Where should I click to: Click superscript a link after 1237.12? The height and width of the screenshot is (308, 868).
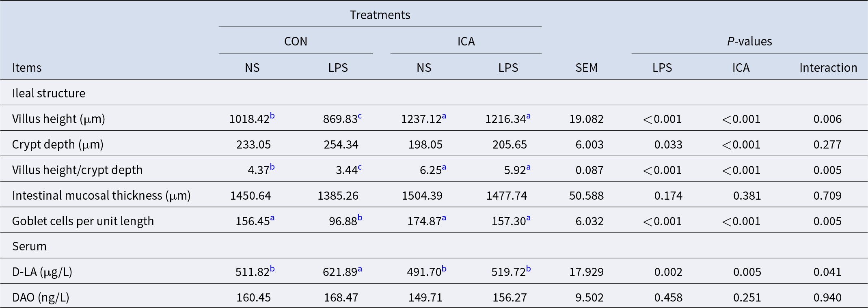[x=444, y=116]
